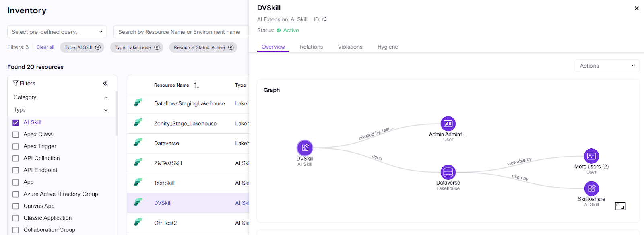Collapse the Filters panel with double chevron

click(x=105, y=83)
